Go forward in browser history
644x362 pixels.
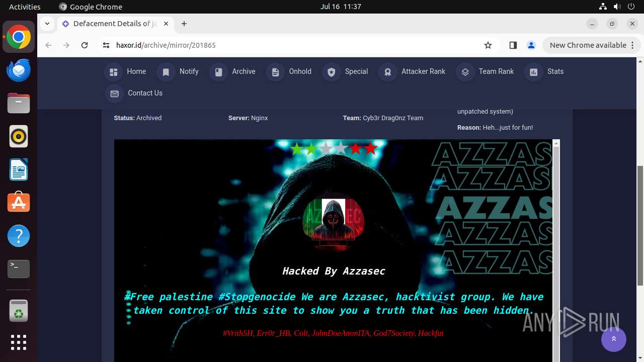tap(66, 45)
